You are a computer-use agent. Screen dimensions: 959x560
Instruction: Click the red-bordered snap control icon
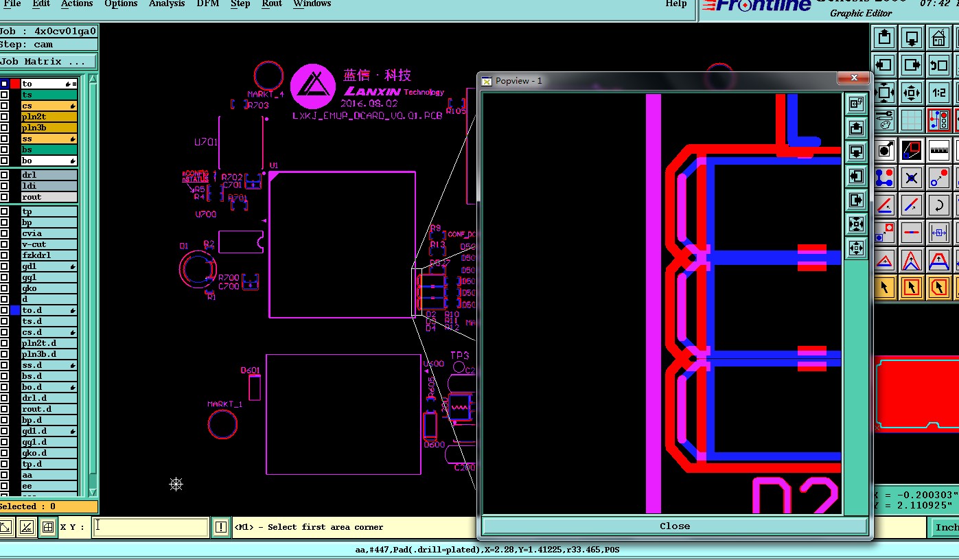[938, 120]
